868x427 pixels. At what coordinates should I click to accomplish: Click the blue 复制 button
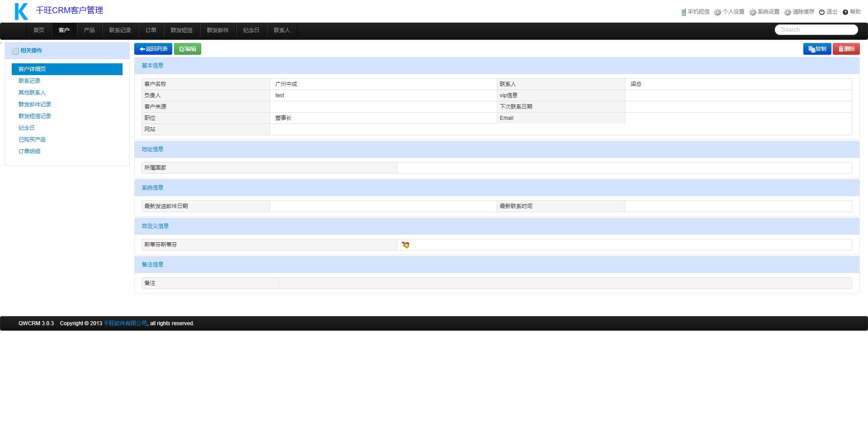pyautogui.click(x=817, y=49)
